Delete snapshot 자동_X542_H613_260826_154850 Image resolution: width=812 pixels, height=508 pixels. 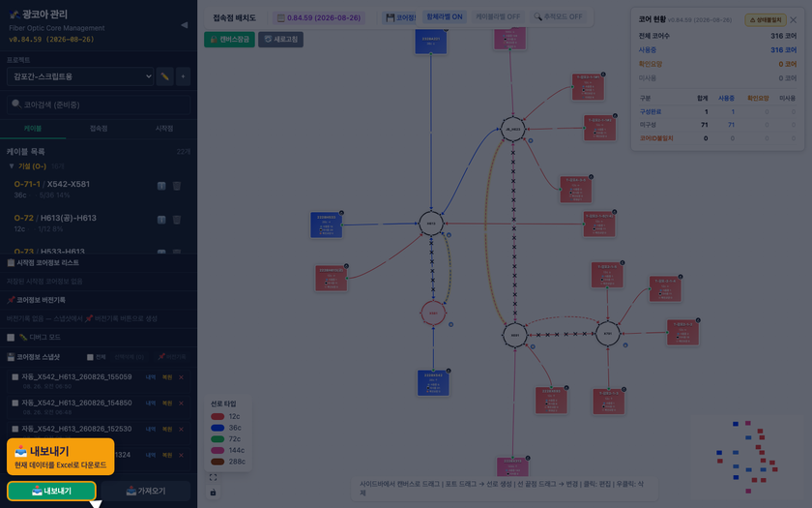coord(181,403)
